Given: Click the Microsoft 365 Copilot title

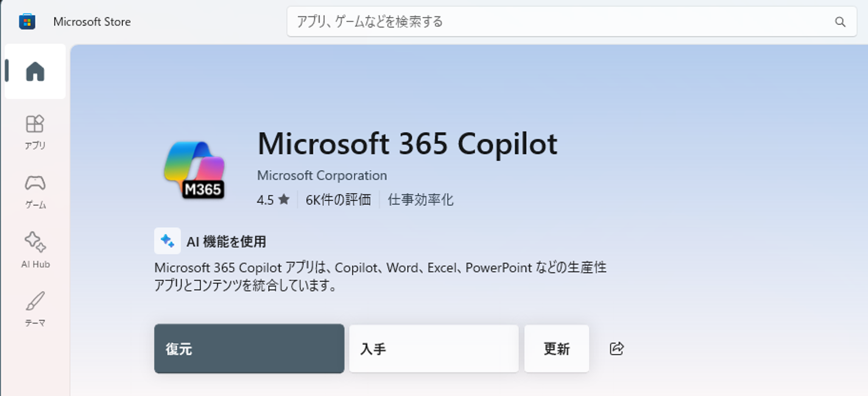Looking at the screenshot, I should pyautogui.click(x=407, y=144).
